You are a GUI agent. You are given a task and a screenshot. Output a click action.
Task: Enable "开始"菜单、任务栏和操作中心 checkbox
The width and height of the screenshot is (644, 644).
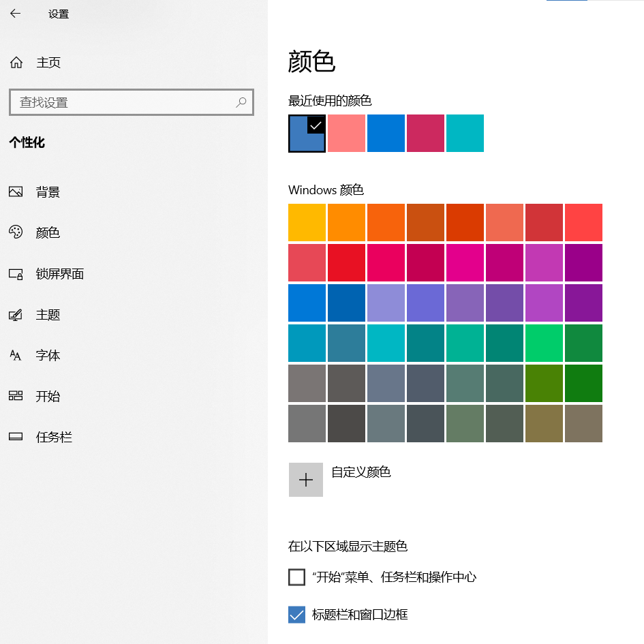pos(296,577)
